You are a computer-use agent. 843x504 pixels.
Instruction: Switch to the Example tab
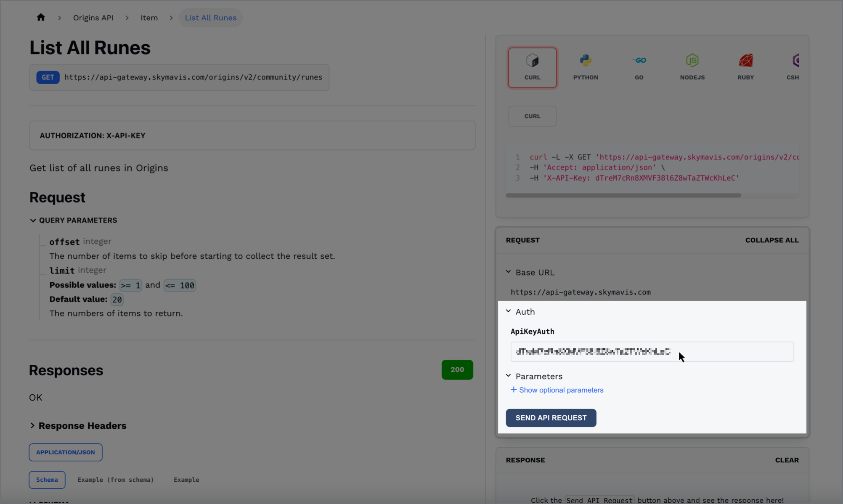tap(186, 480)
